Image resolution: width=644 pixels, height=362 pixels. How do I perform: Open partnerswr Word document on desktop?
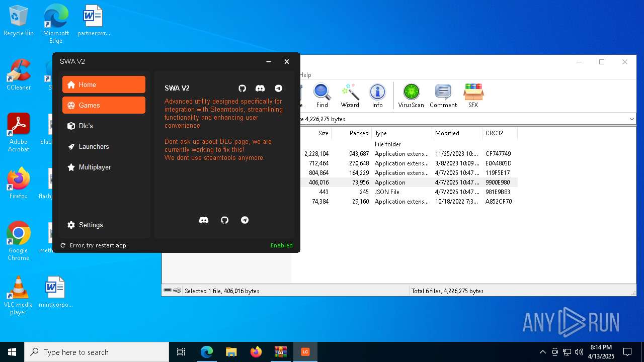94,21
